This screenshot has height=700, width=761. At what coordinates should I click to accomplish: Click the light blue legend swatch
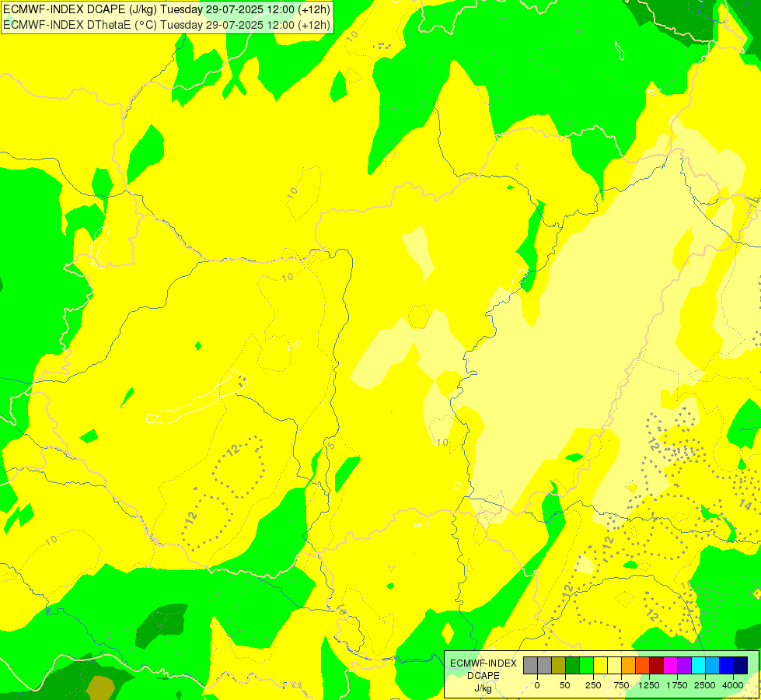pos(713,665)
